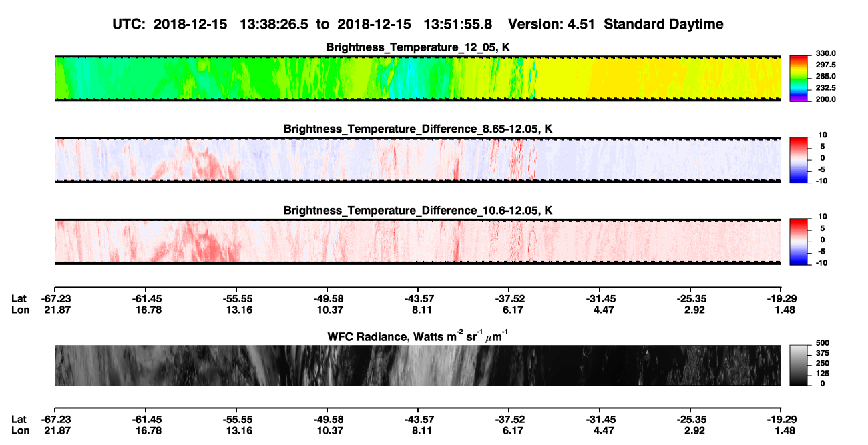868x445 pixels.
Task: Click the 500 label on radiance colorbar
Action: tap(823, 343)
